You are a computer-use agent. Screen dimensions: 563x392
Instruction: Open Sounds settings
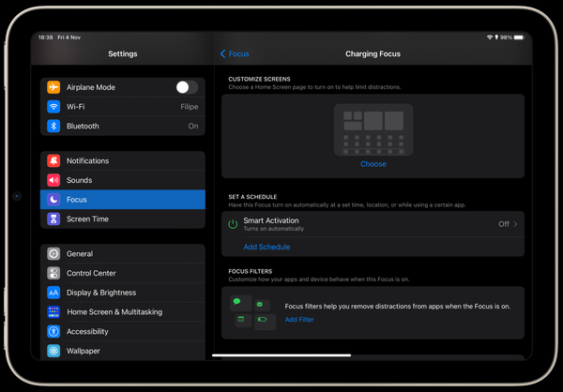pyautogui.click(x=123, y=180)
